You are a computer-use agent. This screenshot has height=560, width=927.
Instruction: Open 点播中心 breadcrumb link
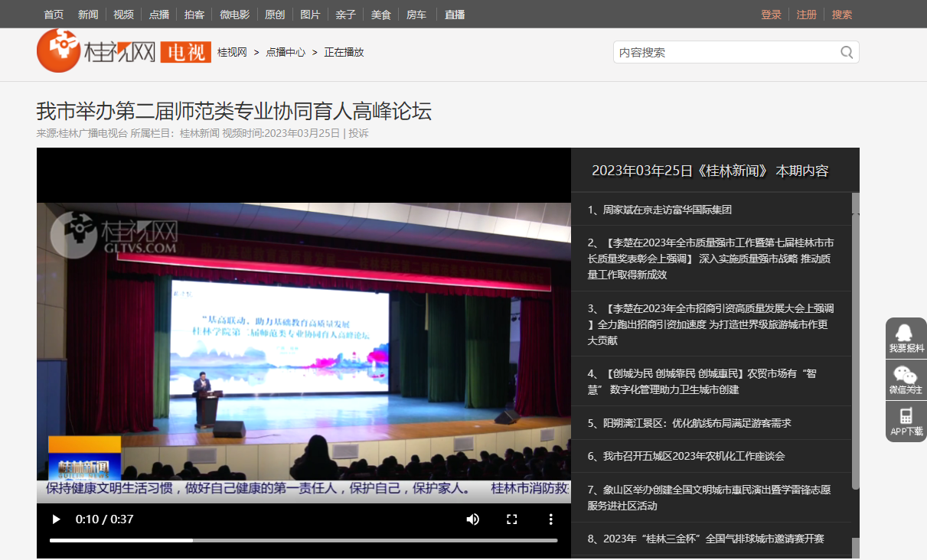click(x=286, y=52)
